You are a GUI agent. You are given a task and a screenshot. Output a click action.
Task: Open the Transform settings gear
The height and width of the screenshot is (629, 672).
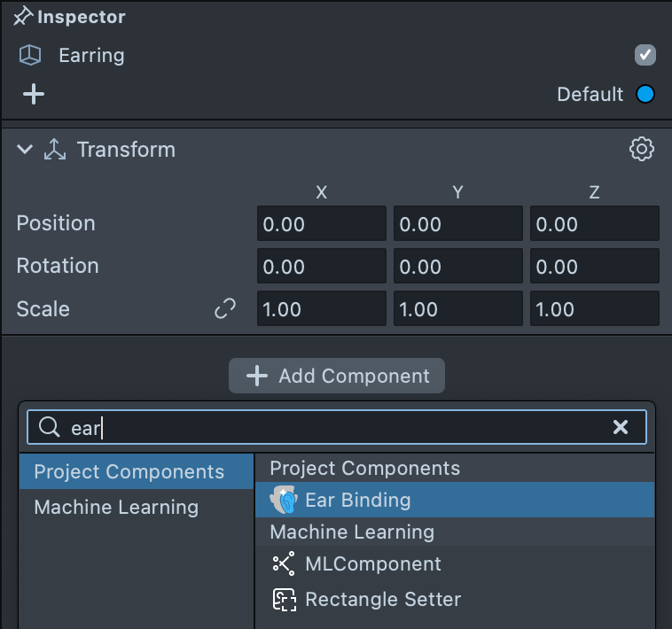click(641, 149)
